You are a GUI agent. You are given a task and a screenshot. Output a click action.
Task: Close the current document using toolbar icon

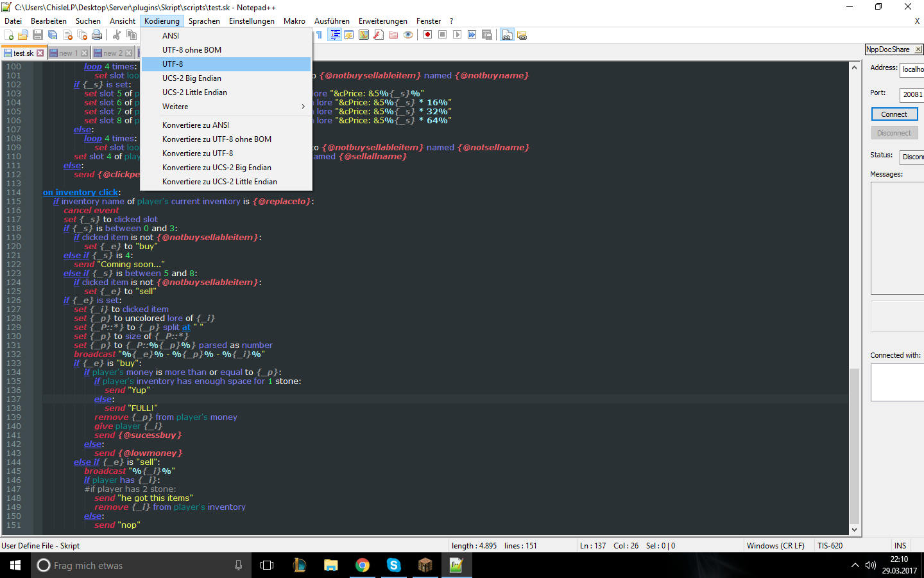pyautogui.click(x=67, y=35)
